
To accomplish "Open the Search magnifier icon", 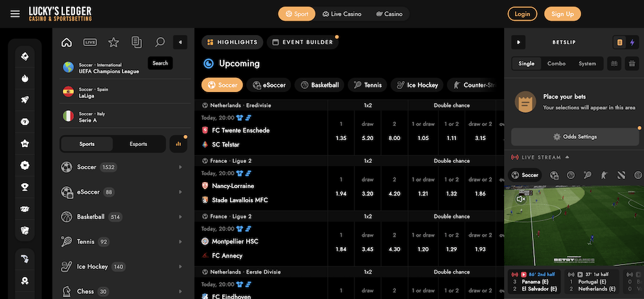I will 160,42.
